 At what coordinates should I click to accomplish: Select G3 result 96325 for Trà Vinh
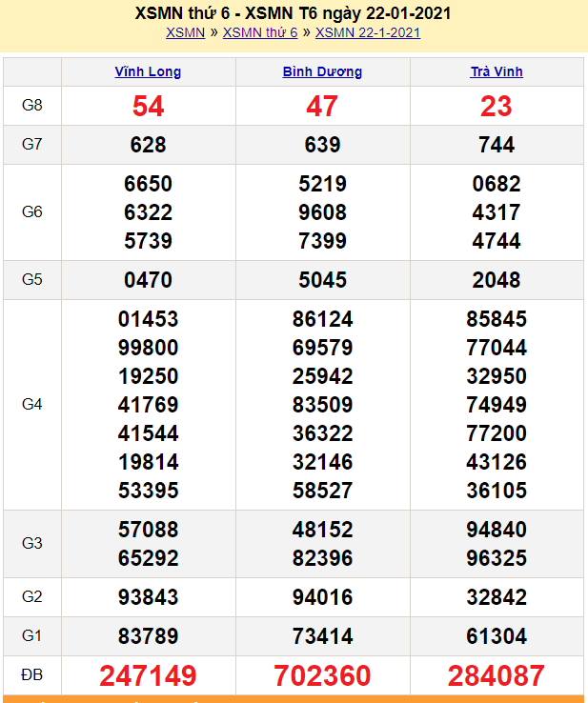click(497, 558)
